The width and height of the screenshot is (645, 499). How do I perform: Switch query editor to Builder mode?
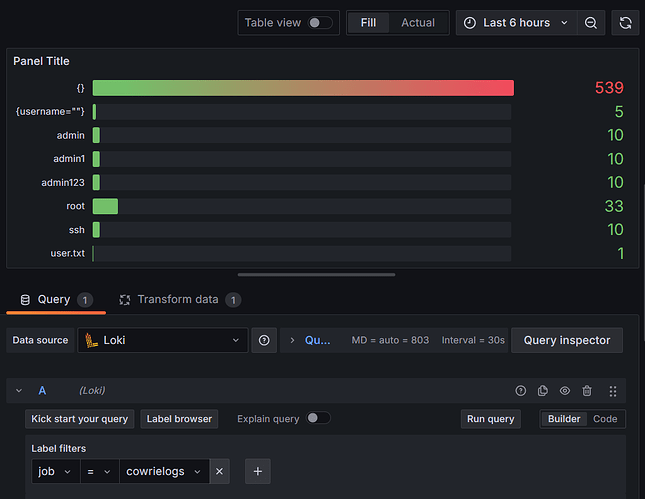pyautogui.click(x=564, y=419)
